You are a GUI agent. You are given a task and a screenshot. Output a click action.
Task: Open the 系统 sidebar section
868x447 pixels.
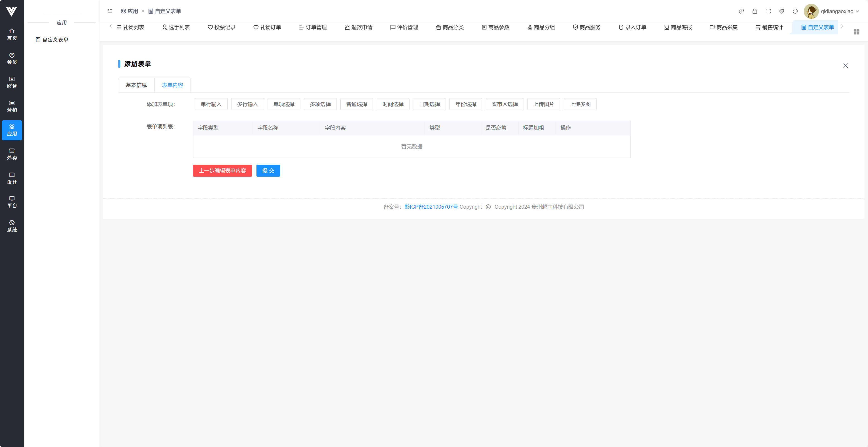click(x=12, y=226)
